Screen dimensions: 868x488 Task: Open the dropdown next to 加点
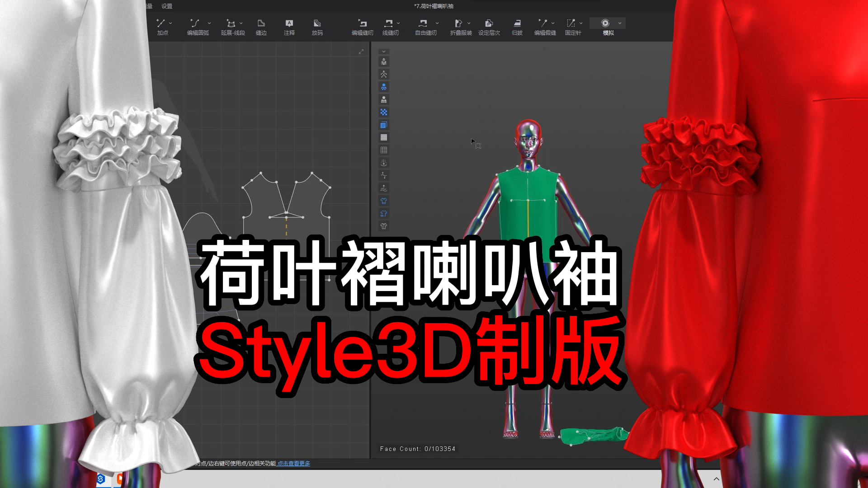pyautogui.click(x=170, y=23)
